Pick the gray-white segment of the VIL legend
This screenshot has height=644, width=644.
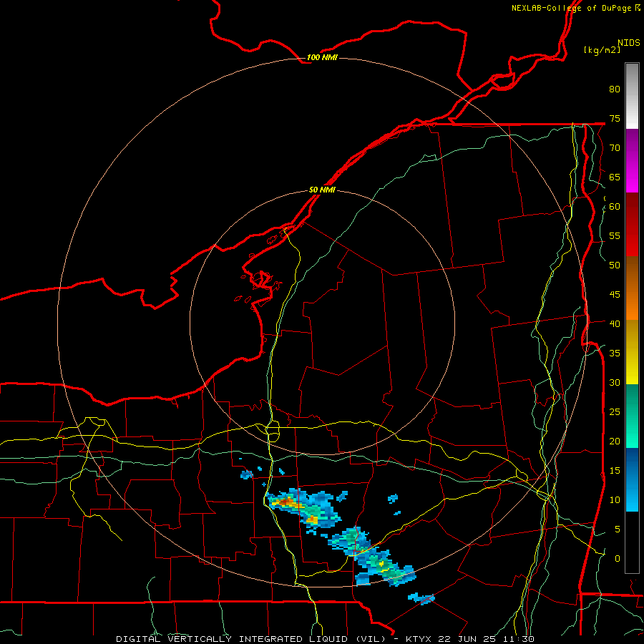pyautogui.click(x=632, y=96)
